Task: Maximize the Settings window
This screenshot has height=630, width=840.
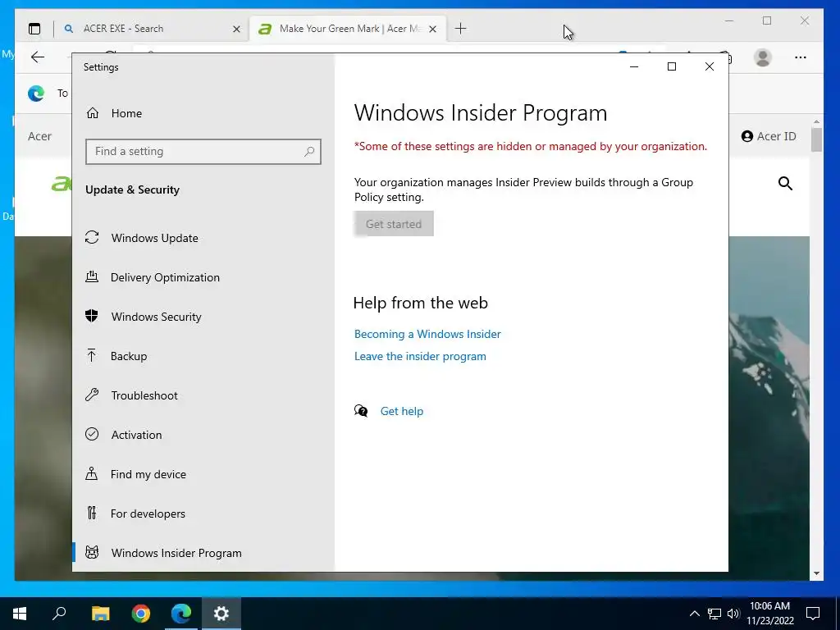Action: tap(672, 66)
